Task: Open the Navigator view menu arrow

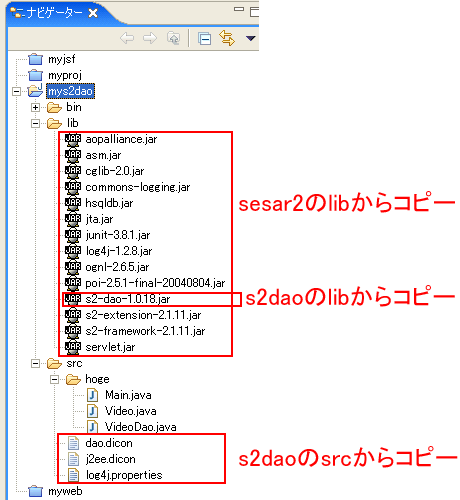Action: 251,38
